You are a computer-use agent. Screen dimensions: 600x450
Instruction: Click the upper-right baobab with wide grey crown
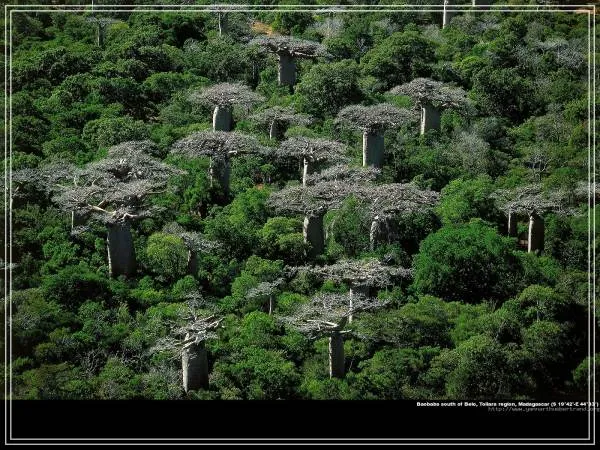[430, 95]
